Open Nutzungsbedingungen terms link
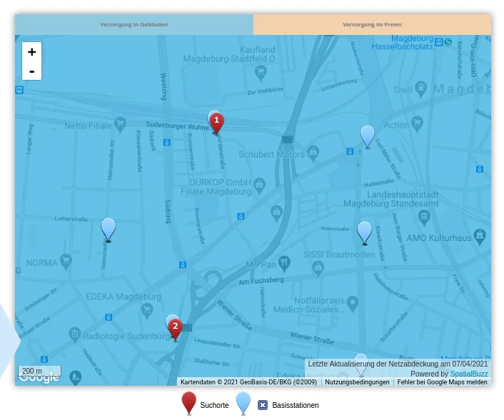504x420 pixels. (x=357, y=382)
